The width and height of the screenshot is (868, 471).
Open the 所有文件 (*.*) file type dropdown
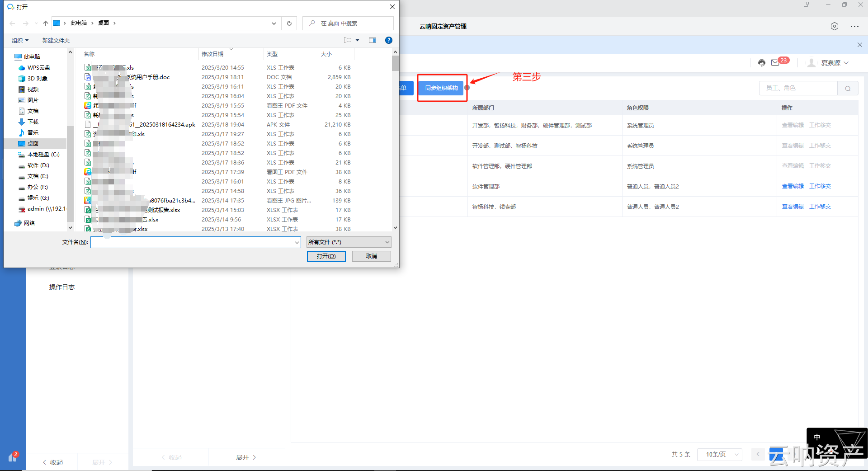pos(349,242)
